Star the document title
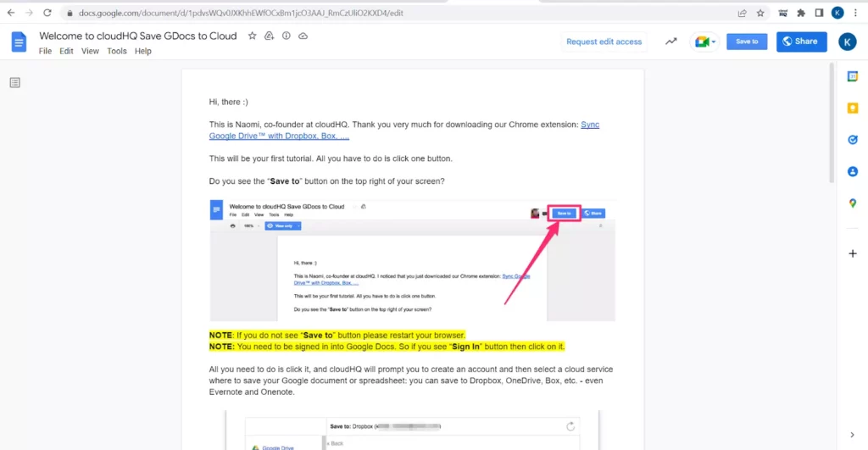Image resolution: width=868 pixels, height=450 pixels. point(253,36)
